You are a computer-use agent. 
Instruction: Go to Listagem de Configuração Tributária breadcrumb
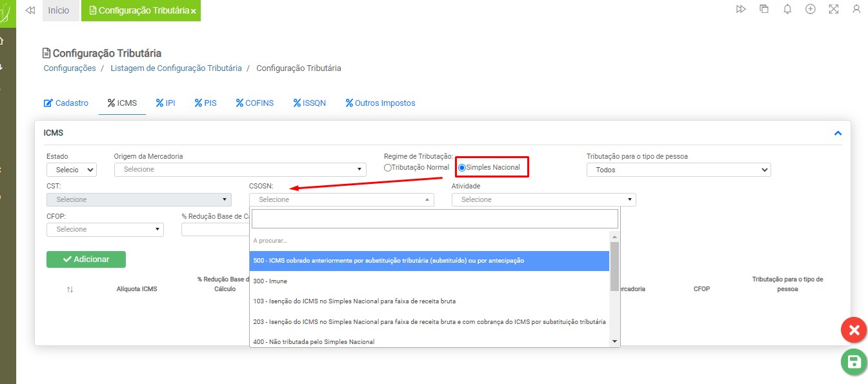[176, 68]
